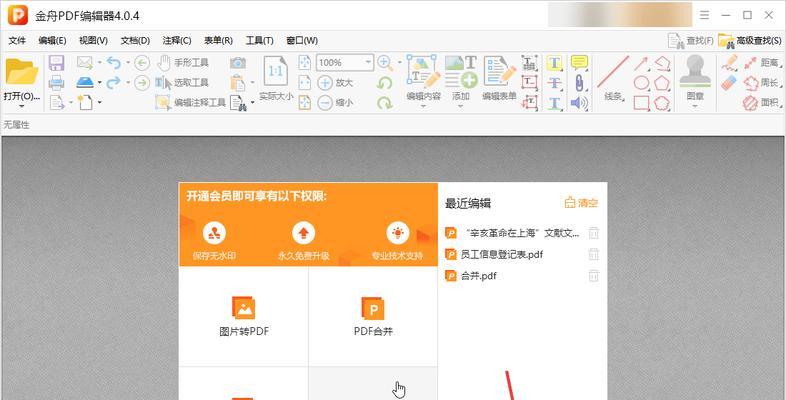
Task: Open recent file 员工信息登记表.pdf
Action: coord(502,255)
